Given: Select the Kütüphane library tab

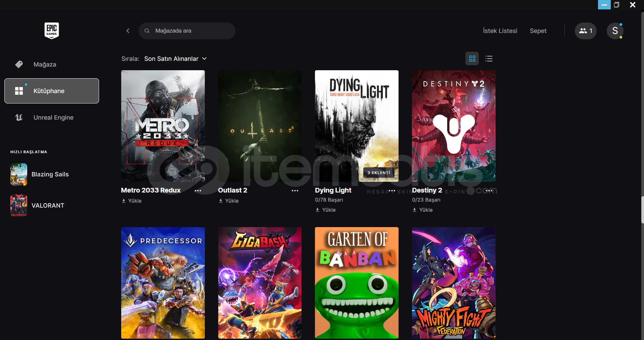Looking at the screenshot, I should tap(52, 91).
